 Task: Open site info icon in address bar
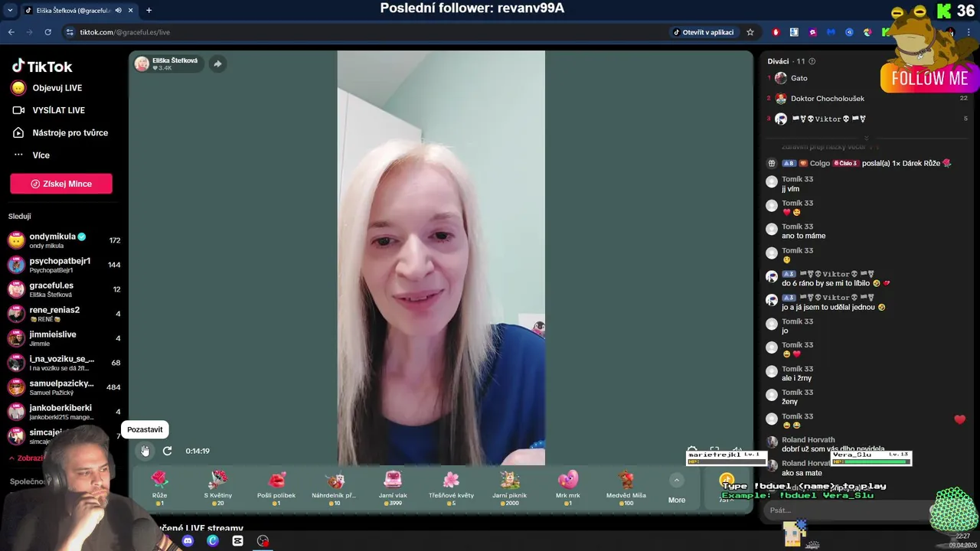pyautogui.click(x=70, y=32)
